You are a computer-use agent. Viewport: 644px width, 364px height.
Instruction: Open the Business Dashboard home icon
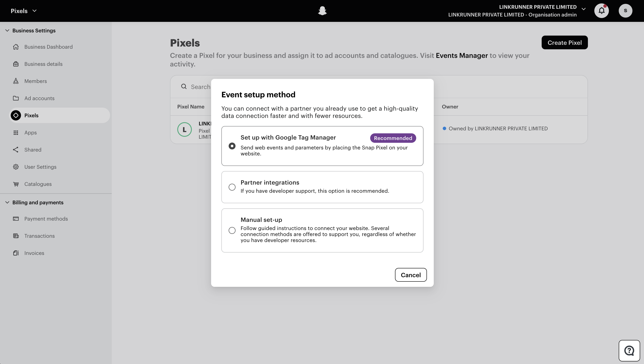[x=16, y=47]
